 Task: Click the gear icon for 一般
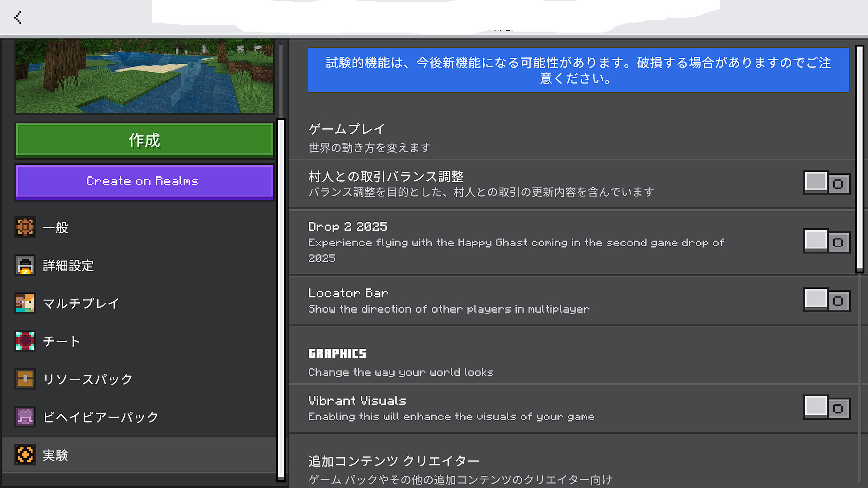click(25, 227)
